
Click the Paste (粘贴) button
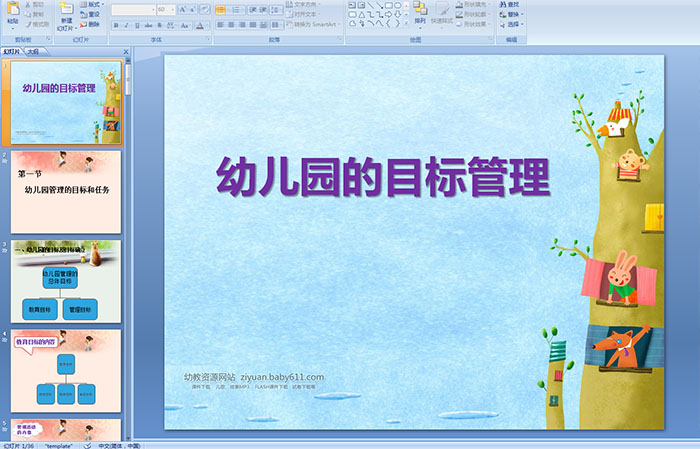[13, 15]
